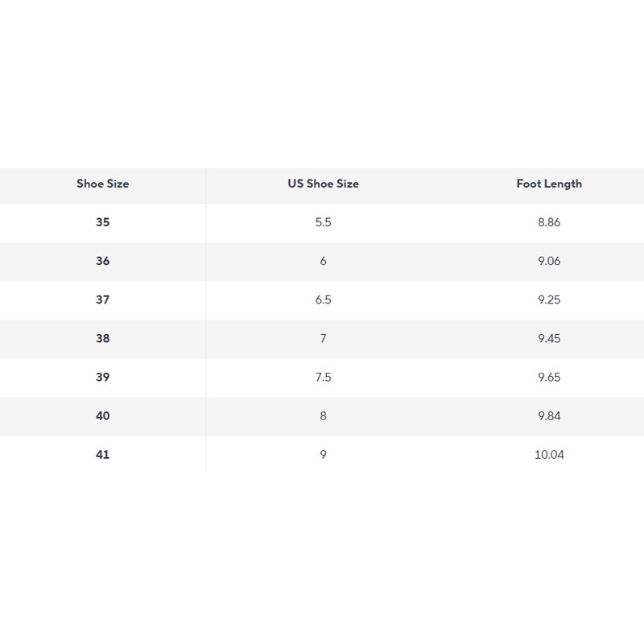644x644 pixels.
Task: Click the Foot Length column header
Action: coord(549,184)
